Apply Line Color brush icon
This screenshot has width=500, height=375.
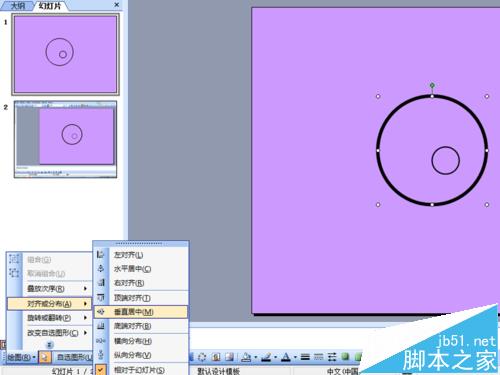(x=266, y=357)
